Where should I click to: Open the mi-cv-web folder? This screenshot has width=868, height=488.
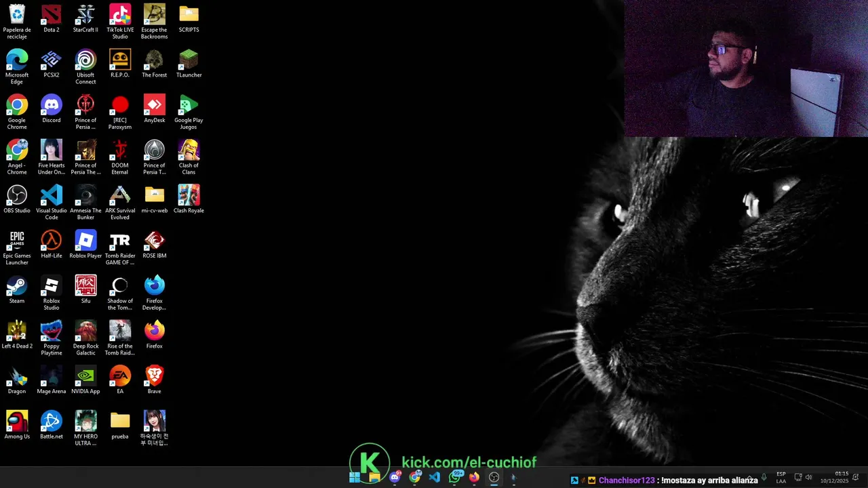click(x=154, y=200)
